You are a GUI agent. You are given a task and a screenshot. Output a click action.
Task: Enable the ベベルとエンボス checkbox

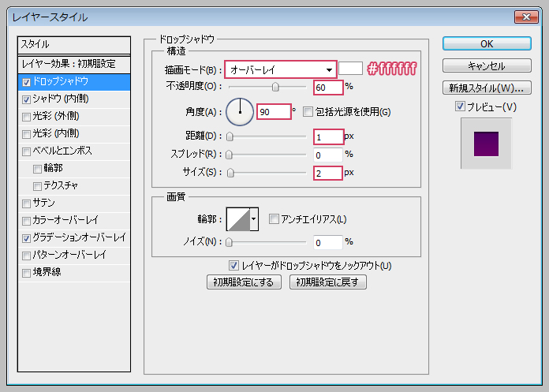click(x=26, y=152)
